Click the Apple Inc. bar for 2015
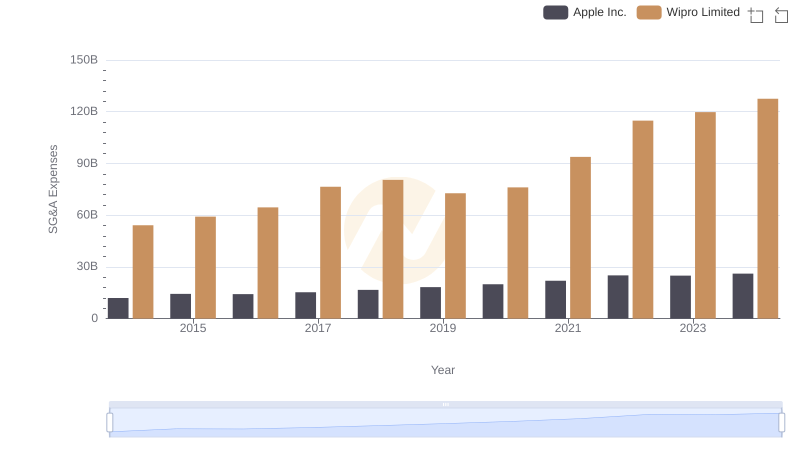The height and width of the screenshot is (461, 800). [x=181, y=306]
